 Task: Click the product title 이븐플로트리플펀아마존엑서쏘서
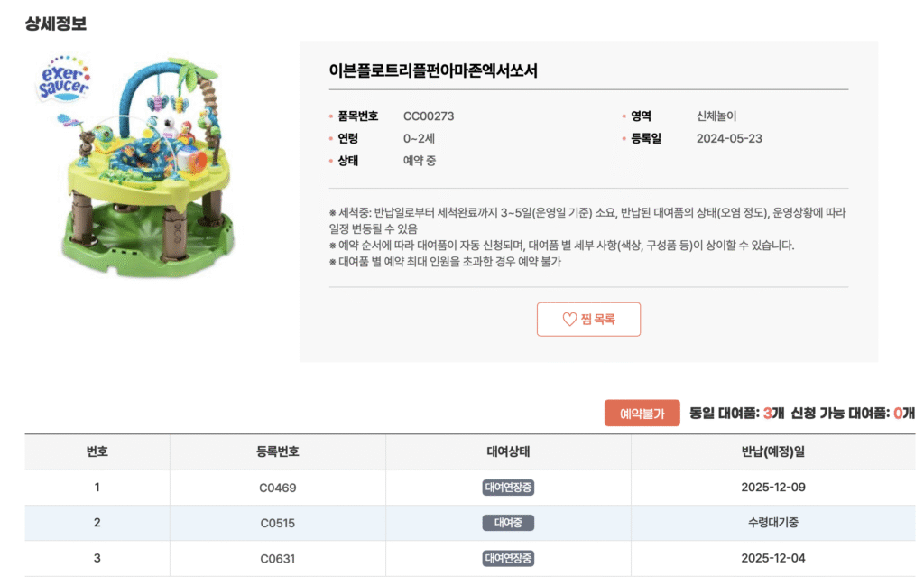click(x=433, y=70)
